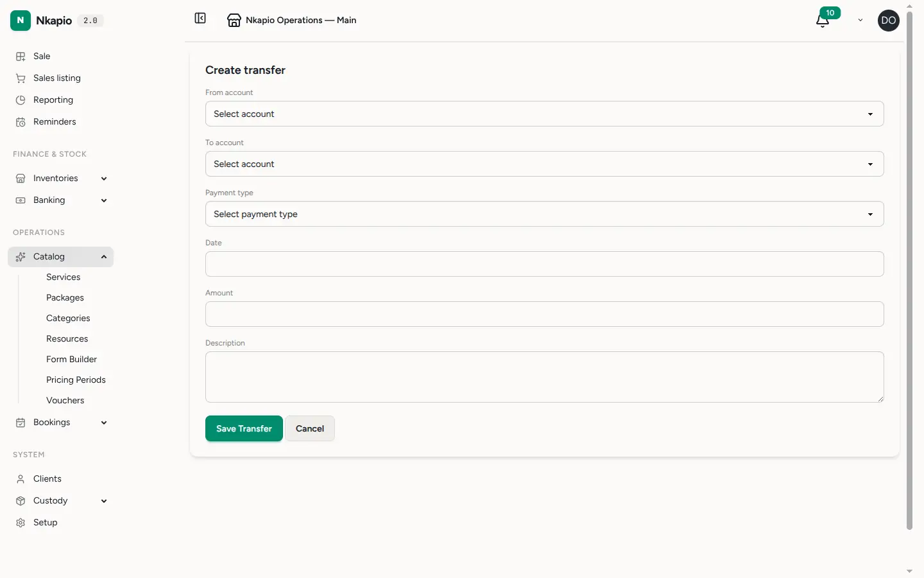The height and width of the screenshot is (578, 924).
Task: Click the Sales listing cart icon
Action: tap(21, 78)
